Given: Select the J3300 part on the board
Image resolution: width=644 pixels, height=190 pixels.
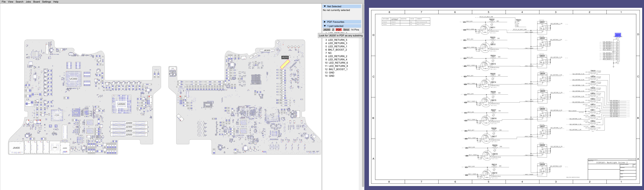Looking at the screenshot, I should point(55,147).
